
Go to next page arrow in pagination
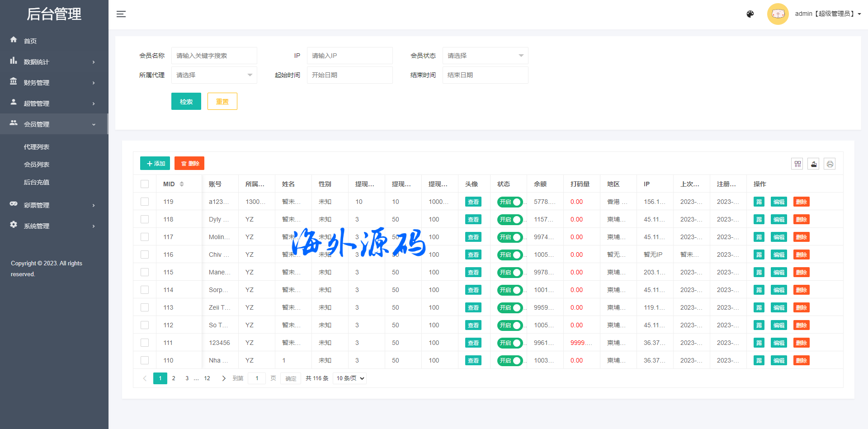(x=223, y=378)
